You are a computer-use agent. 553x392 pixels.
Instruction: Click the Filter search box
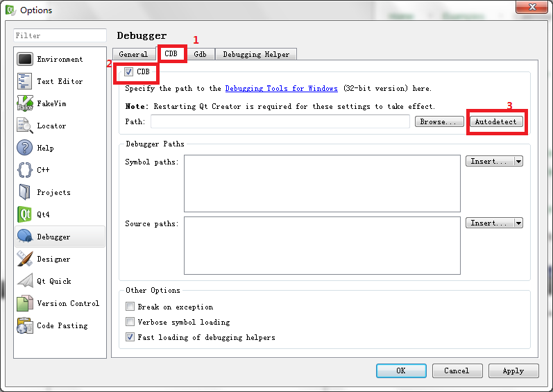(60, 35)
